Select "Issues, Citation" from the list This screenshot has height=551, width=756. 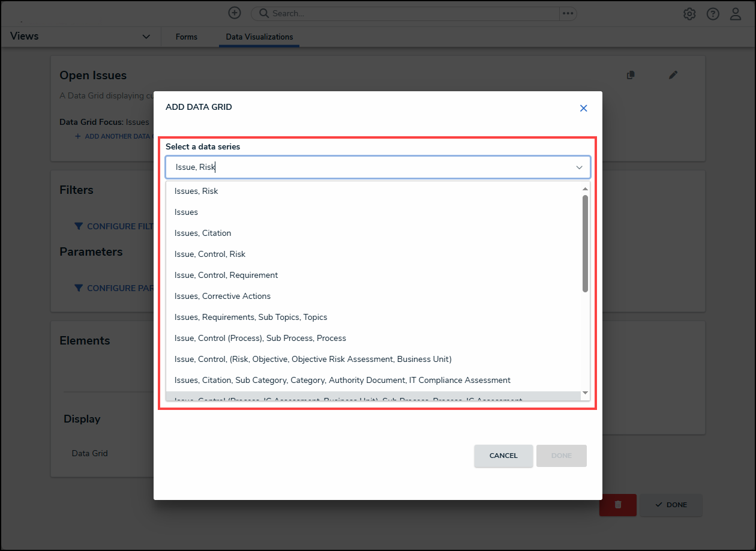(203, 233)
